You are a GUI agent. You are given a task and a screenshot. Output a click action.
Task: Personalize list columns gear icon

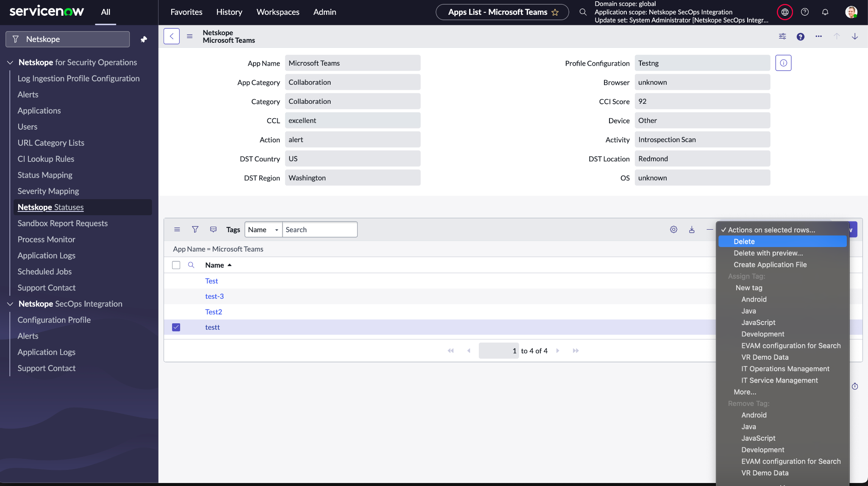coord(673,229)
